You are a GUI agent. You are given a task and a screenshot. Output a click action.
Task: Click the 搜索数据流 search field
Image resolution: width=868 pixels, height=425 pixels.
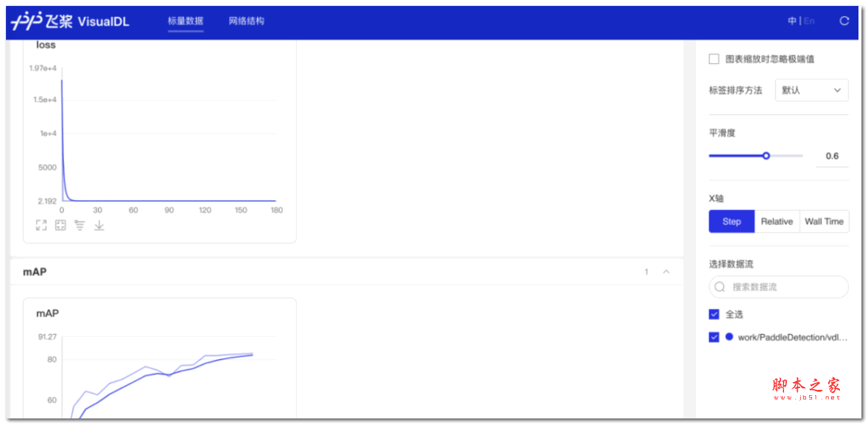coord(779,287)
